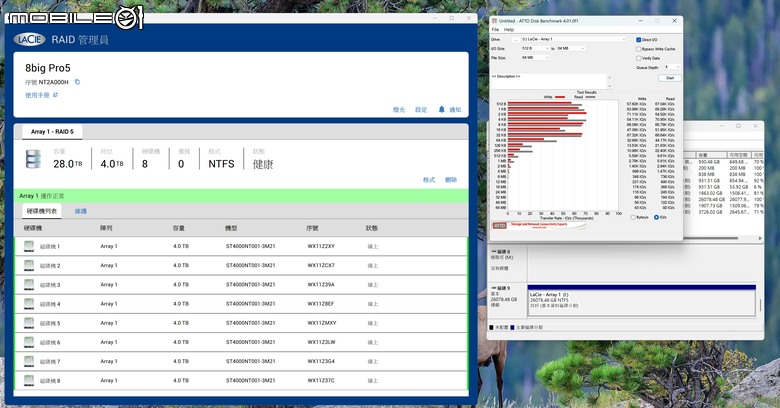Click drive icon in row WX11ZCX7
Viewport: 780px width, 408px height.
point(29,265)
